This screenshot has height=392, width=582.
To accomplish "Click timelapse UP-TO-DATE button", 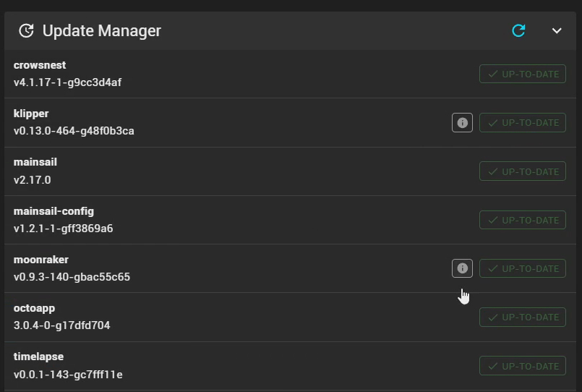I will [522, 366].
